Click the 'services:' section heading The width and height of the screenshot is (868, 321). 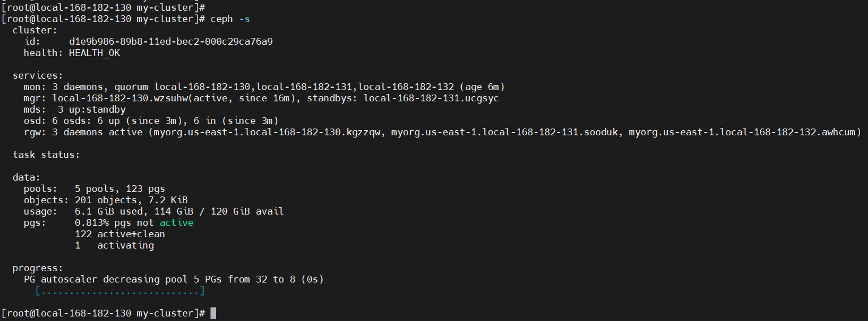38,76
